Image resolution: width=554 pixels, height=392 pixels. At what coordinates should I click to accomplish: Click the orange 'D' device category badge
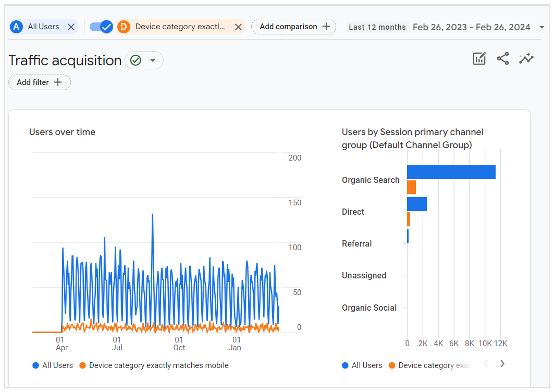point(124,27)
